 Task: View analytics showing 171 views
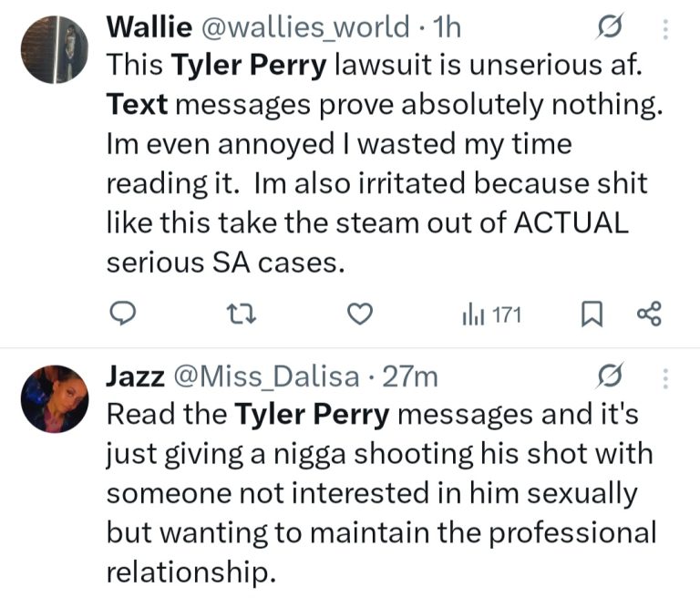492,315
